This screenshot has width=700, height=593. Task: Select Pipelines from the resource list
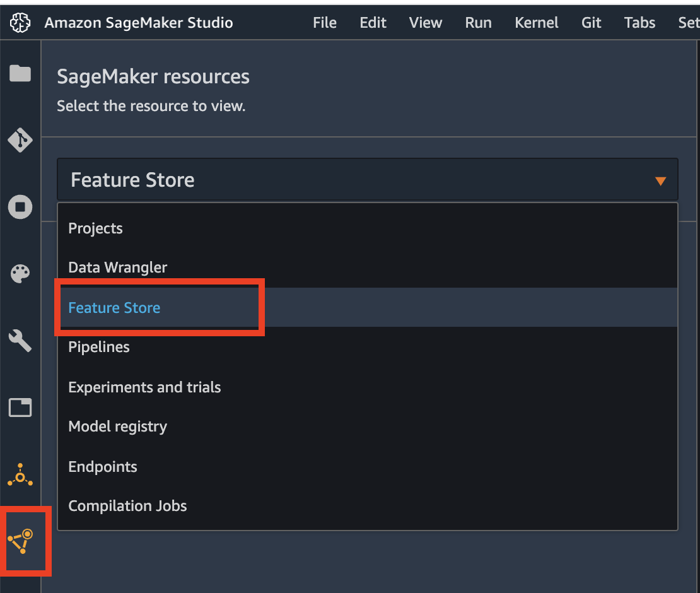pyautogui.click(x=368, y=347)
